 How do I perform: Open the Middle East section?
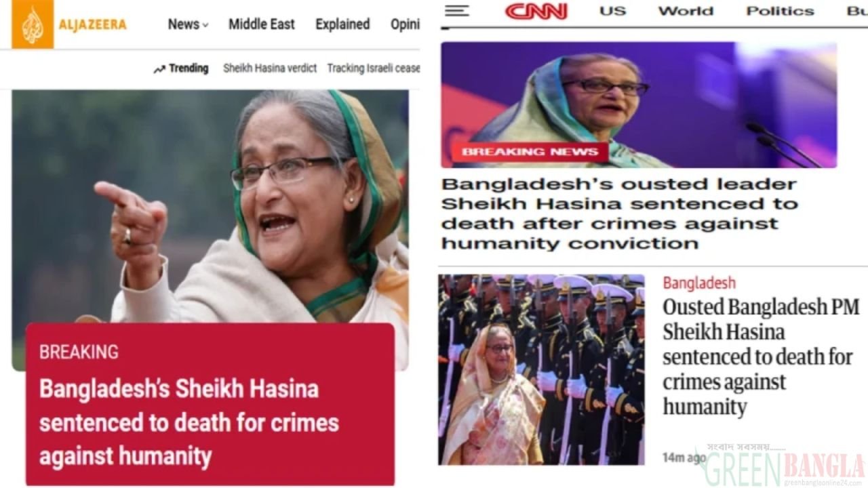(x=262, y=24)
